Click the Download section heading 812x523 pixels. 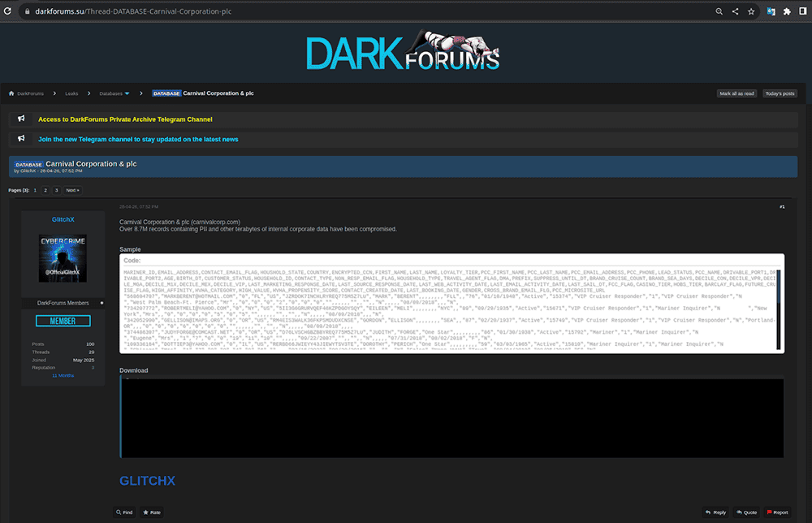click(x=134, y=370)
